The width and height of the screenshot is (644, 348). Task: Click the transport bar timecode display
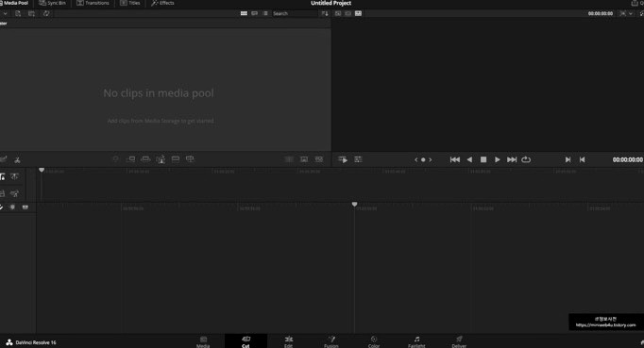pyautogui.click(x=628, y=159)
